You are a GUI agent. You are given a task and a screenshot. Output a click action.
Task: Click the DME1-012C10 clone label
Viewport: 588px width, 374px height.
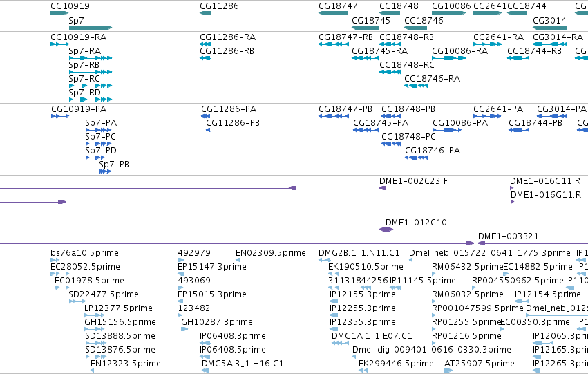pyautogui.click(x=416, y=223)
